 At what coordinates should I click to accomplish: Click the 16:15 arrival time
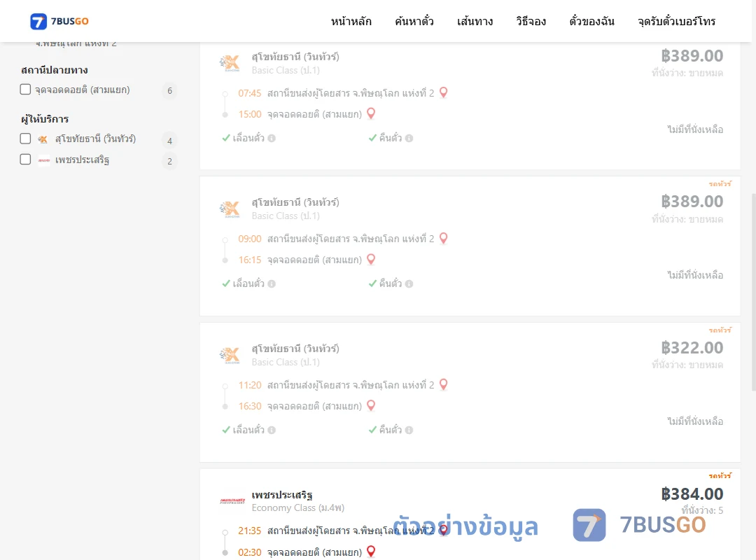(x=250, y=260)
